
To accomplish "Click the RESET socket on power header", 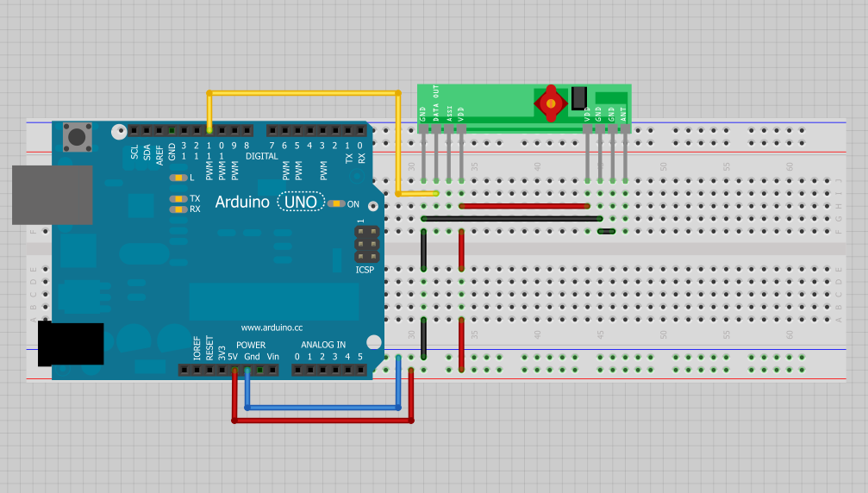I will pyautogui.click(x=209, y=370).
